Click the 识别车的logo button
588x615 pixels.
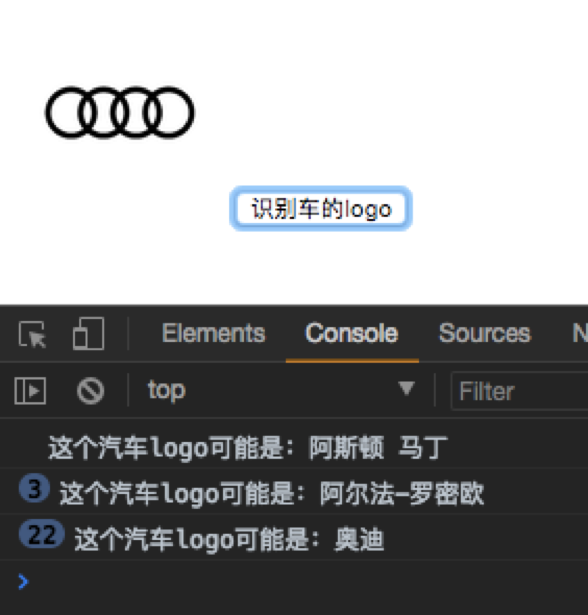(x=321, y=208)
